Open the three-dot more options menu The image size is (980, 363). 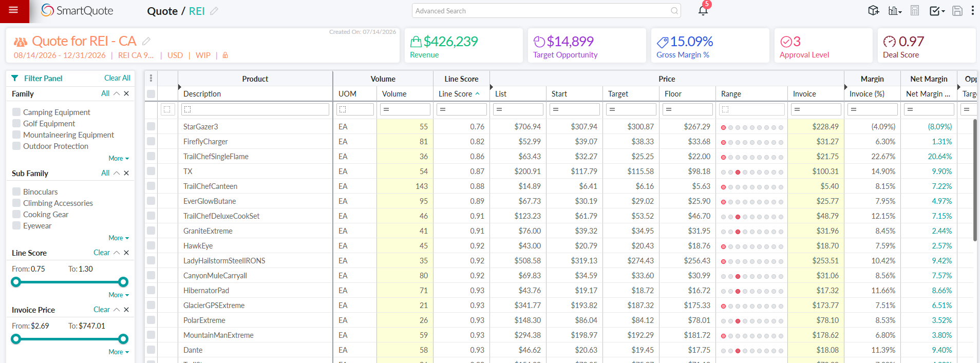(972, 11)
